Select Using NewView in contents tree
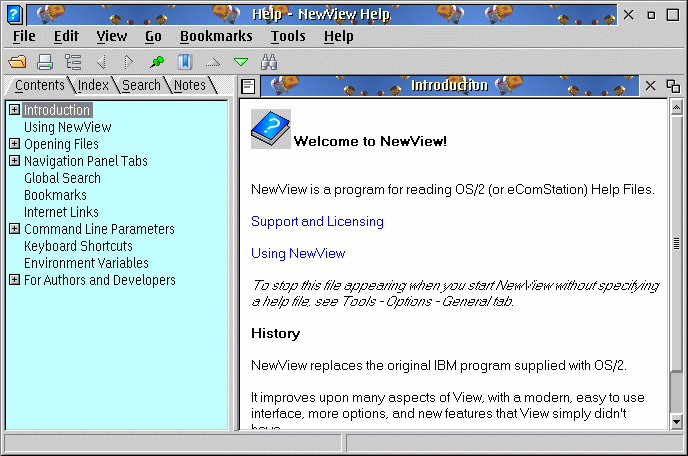 [x=68, y=127]
